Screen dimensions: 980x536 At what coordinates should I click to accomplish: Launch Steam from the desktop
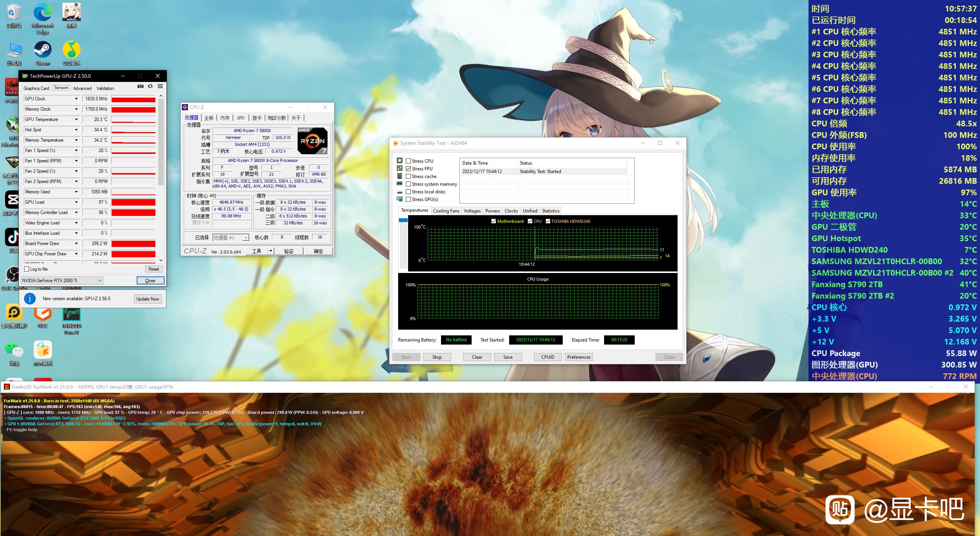pos(43,53)
